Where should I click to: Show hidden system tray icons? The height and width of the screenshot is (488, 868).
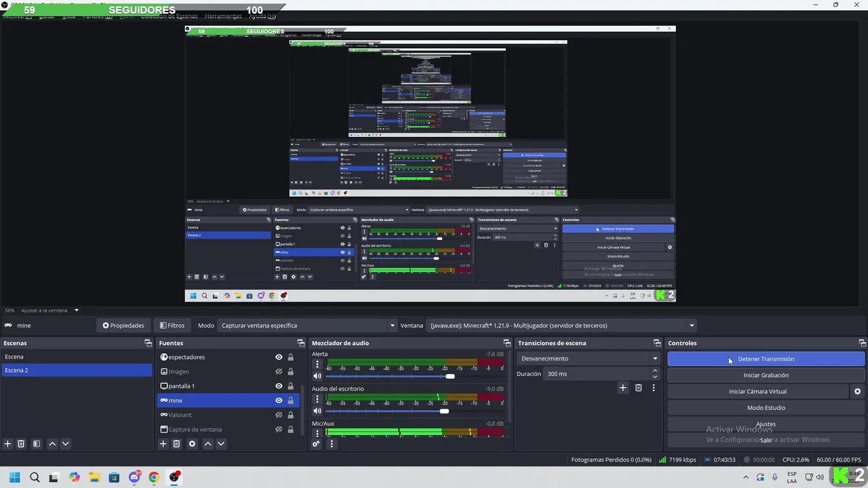tap(745, 477)
